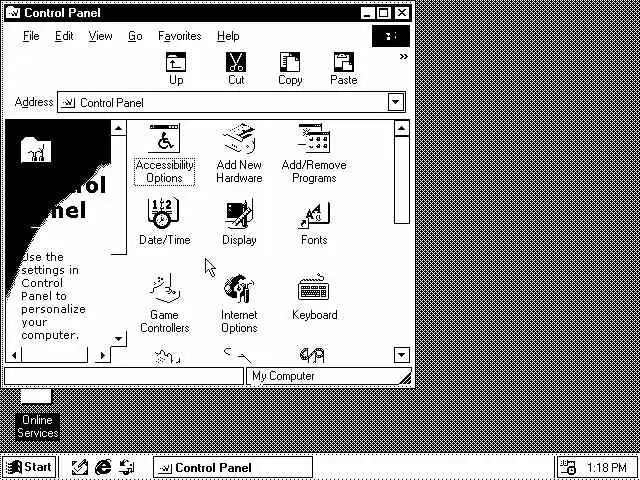Viewport: 640px width, 480px height.
Task: Click the Paste toolbar button
Action: pos(344,69)
